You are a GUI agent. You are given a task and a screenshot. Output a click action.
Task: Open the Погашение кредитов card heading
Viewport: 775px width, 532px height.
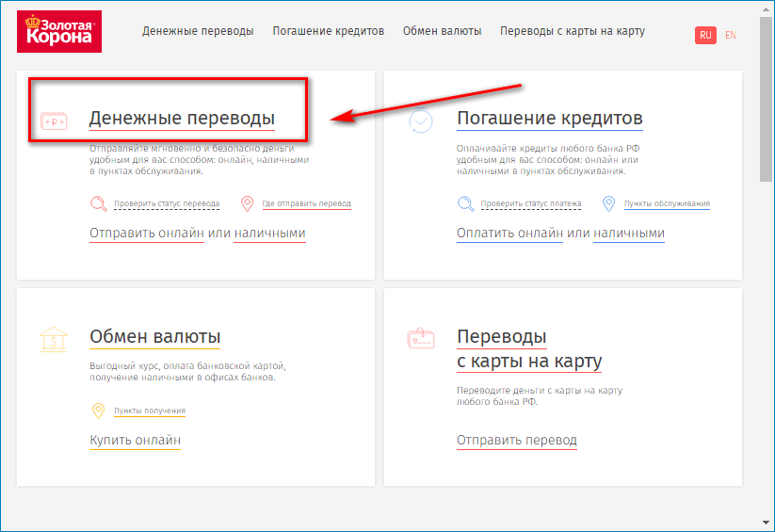coord(550,119)
